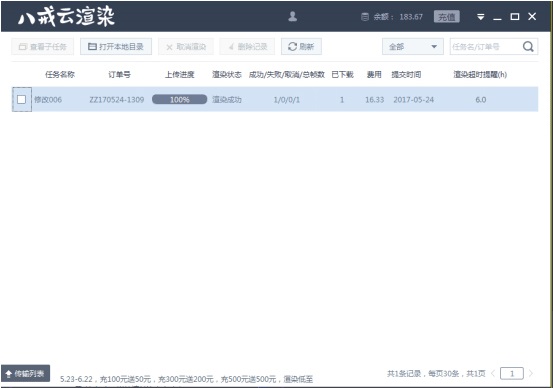Click 任务名称 column header
The image size is (553, 388).
click(x=60, y=74)
